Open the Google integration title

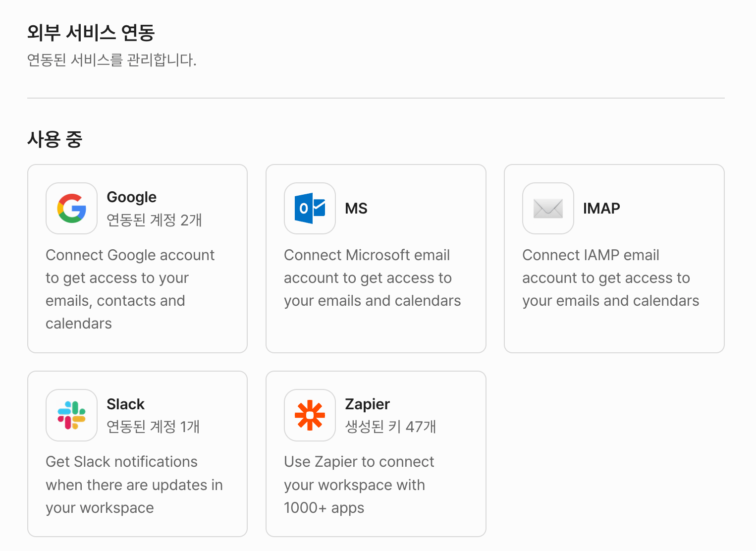pos(132,197)
